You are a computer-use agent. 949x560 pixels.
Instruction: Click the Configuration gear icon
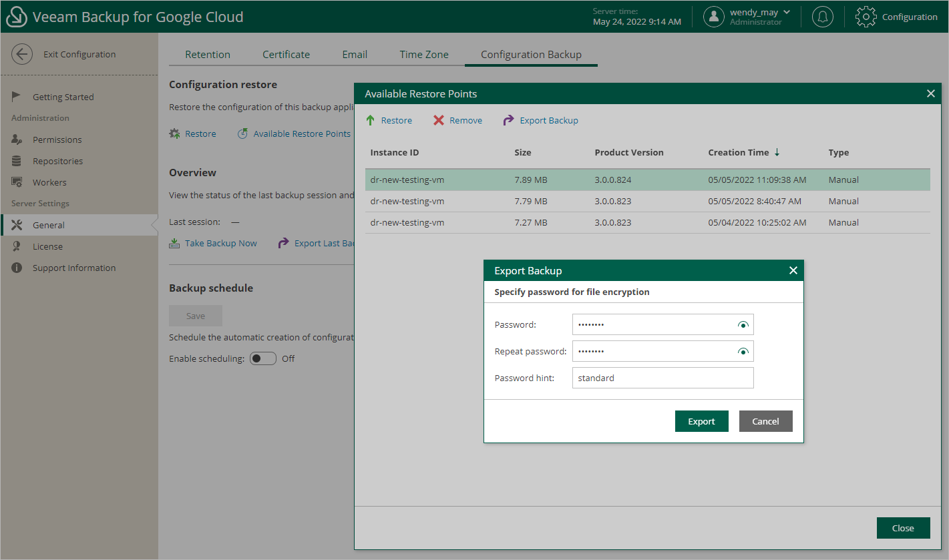coord(866,17)
